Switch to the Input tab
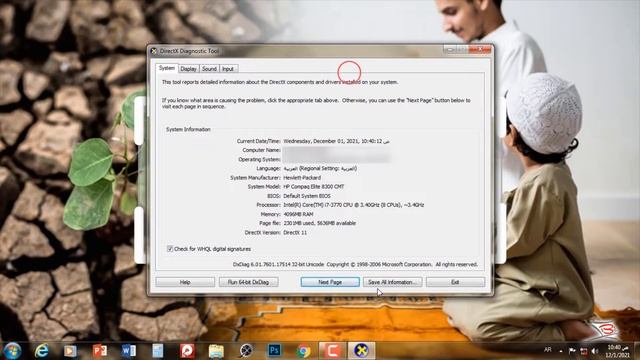 228,69
